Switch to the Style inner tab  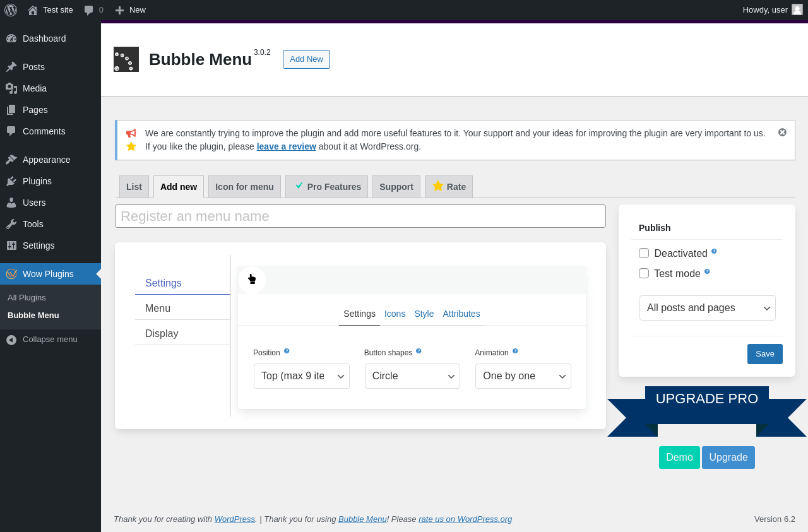(x=424, y=314)
